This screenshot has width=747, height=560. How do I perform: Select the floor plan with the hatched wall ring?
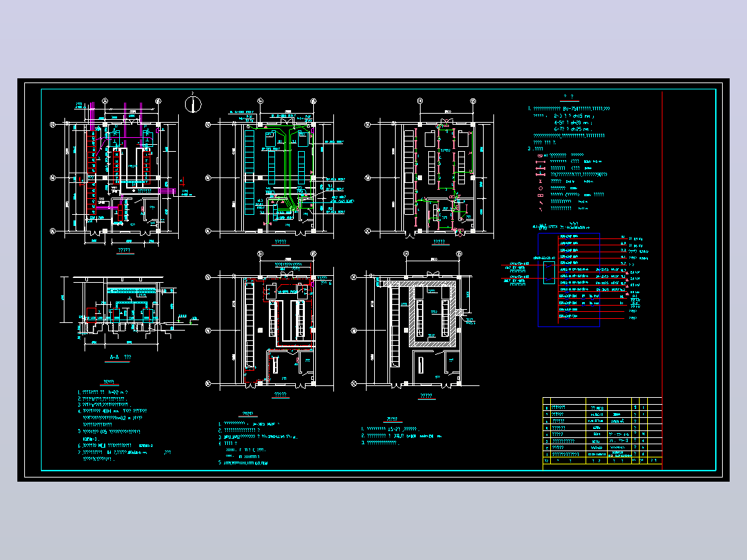(x=414, y=322)
